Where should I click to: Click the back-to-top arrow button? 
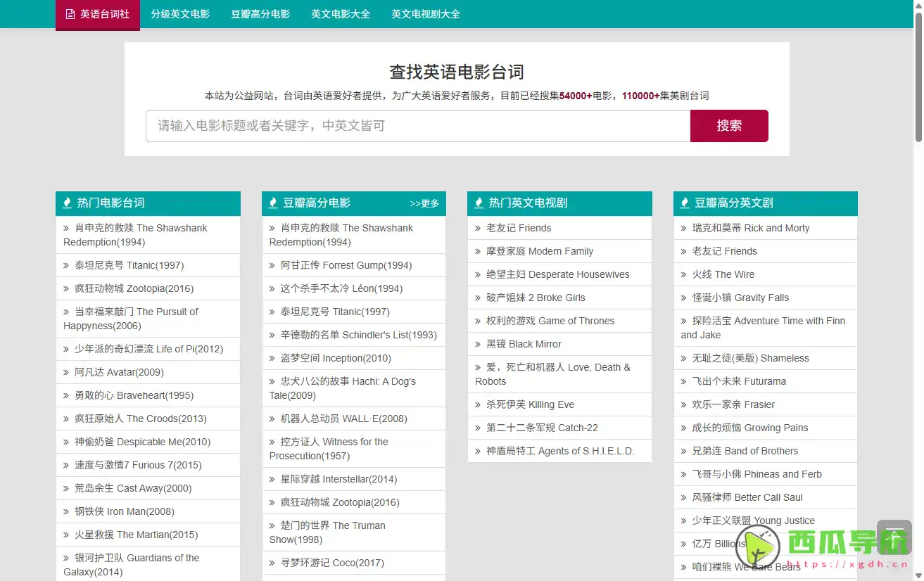coord(894,536)
